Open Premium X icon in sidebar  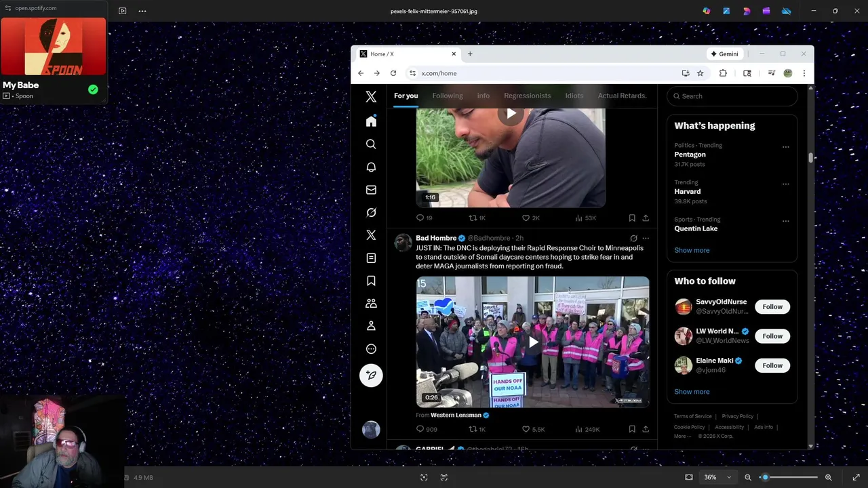pos(371,235)
